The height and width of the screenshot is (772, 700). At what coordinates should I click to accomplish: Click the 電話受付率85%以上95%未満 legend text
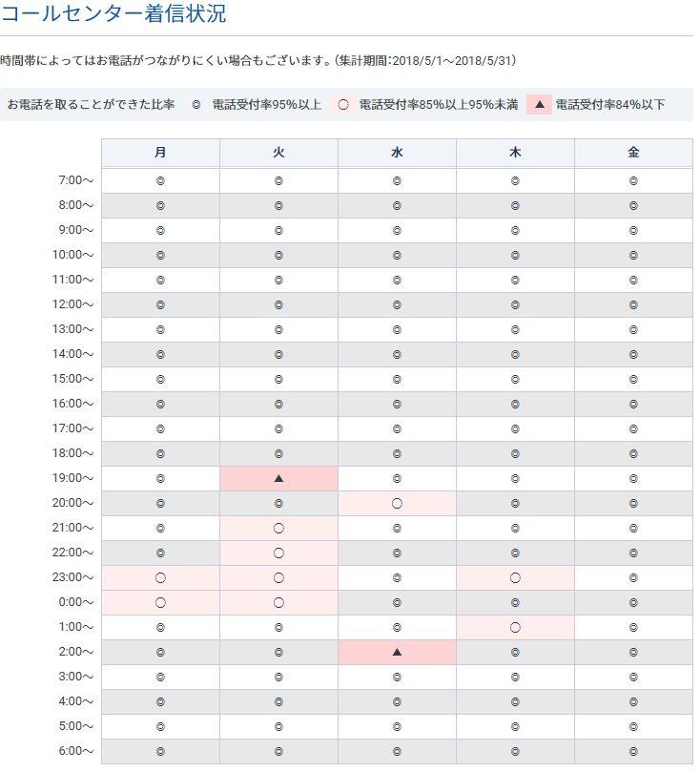[x=439, y=105]
